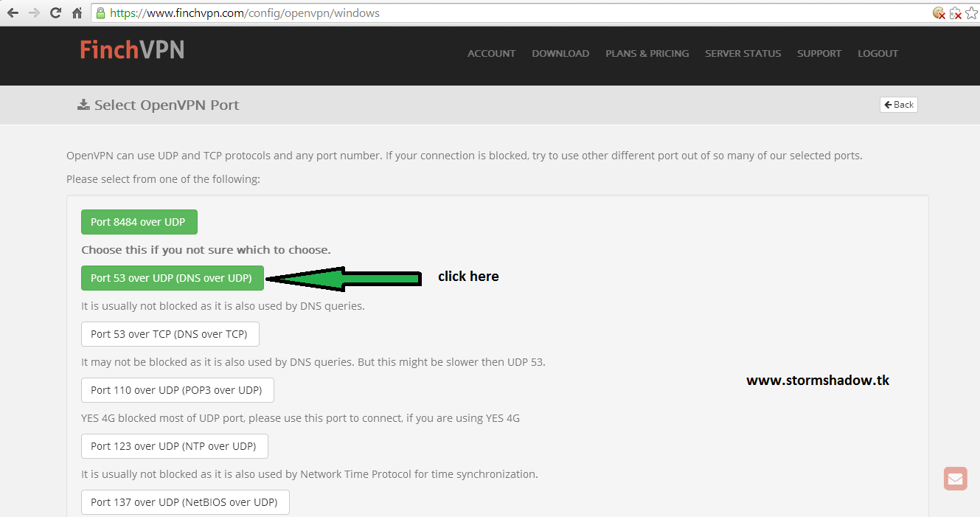Image resolution: width=980 pixels, height=517 pixels.
Task: Click the intro paragraph starting 'OpenVPN can use UDP and TCP protocols'
Action: [x=464, y=156]
